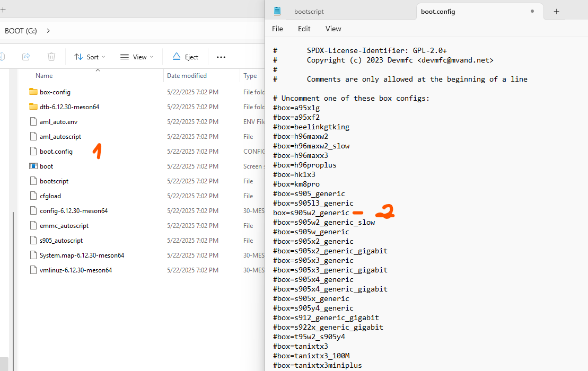Sort files by the Type column header
Screen dimensions: 588x371
coord(250,76)
